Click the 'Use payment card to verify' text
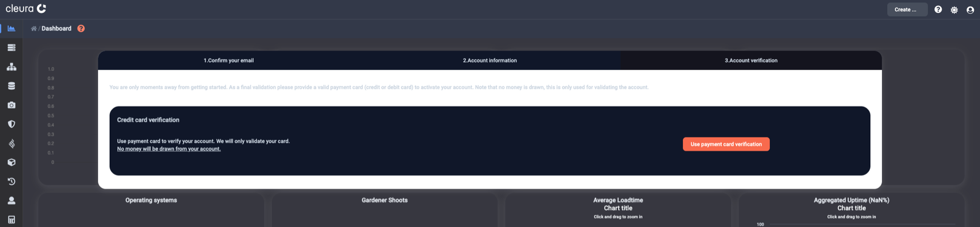 [203, 141]
